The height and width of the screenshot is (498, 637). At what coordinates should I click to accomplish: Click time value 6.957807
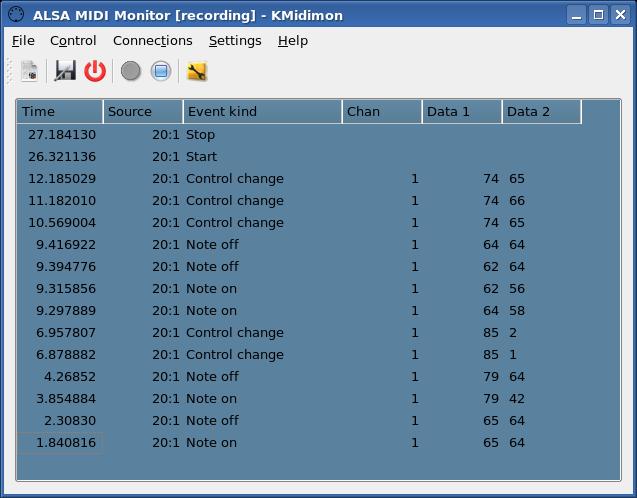point(66,332)
